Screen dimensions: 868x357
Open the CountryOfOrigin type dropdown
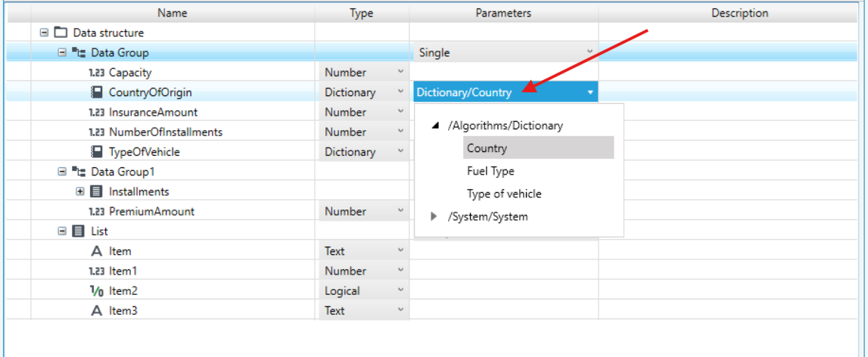pos(364,92)
